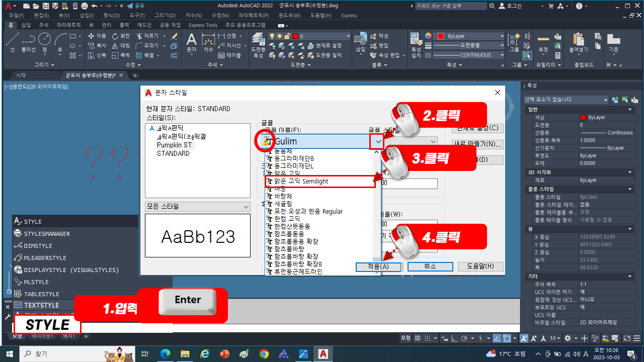Click Match Properties (특성 일치)
The image size is (644, 362).
pyautogui.click(x=416, y=45)
